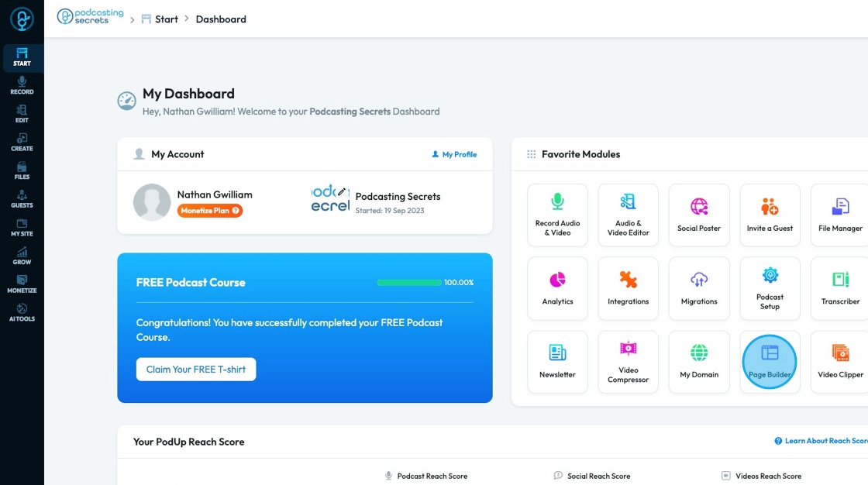
Task: Select the Social Reach Score label
Action: pyautogui.click(x=598, y=476)
